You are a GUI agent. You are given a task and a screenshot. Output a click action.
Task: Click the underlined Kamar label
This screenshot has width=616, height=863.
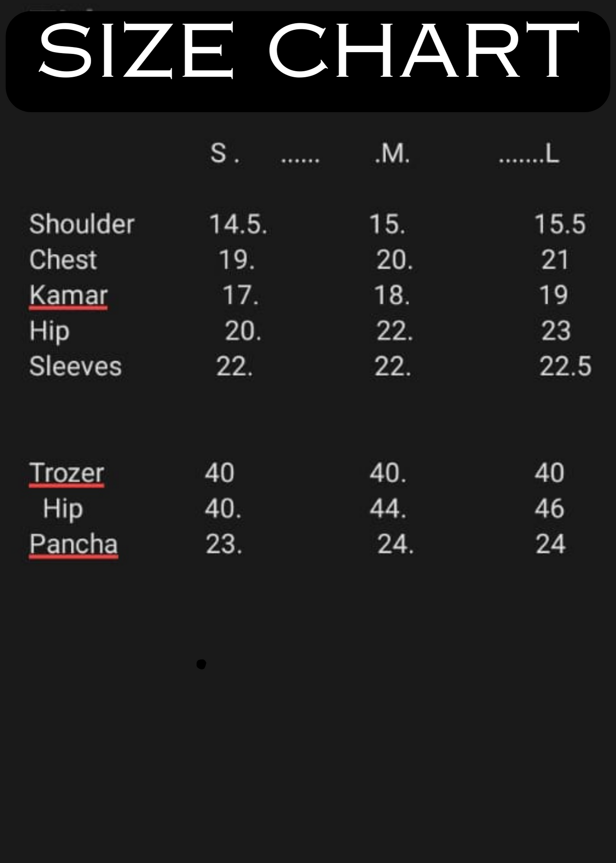pos(68,296)
